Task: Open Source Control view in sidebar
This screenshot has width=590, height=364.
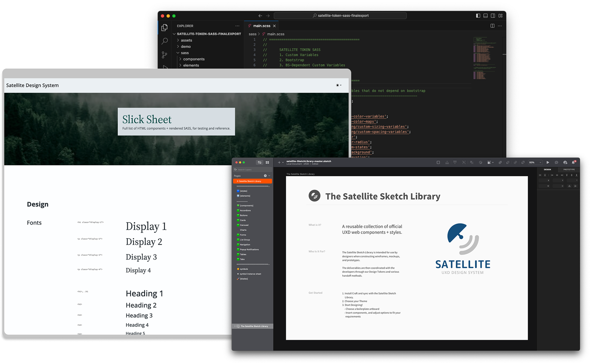Action: [x=164, y=55]
